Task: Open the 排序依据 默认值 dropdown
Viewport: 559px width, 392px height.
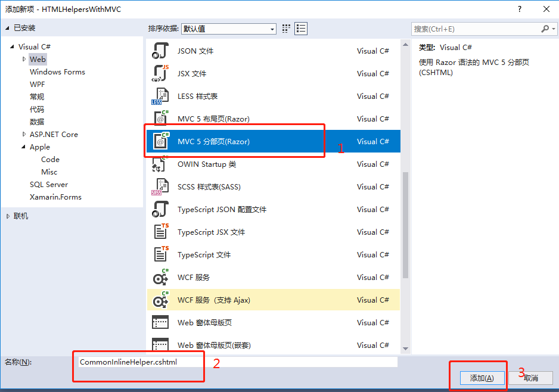Action: [229, 29]
